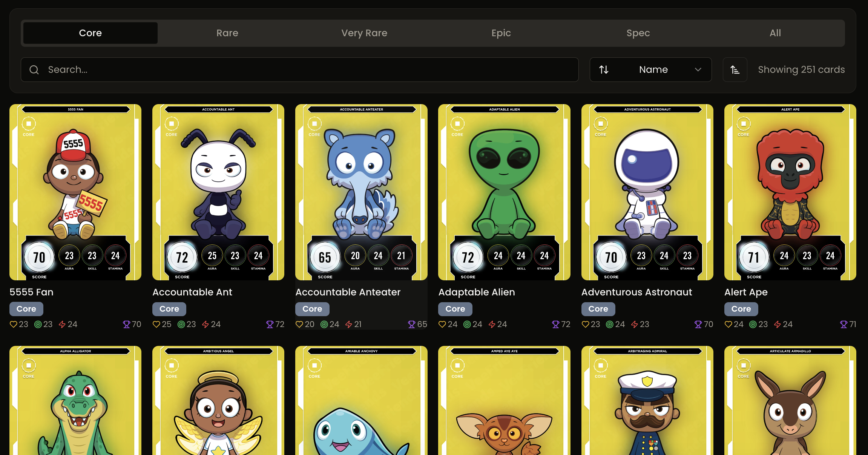Click lightning stamina icon for 5555 Fan
The width and height of the screenshot is (868, 455).
[x=62, y=324]
